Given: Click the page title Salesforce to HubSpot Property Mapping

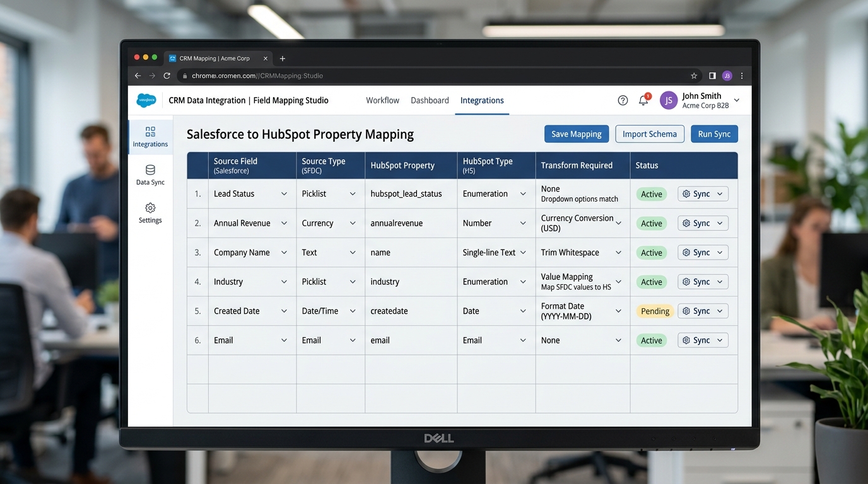Looking at the screenshot, I should (300, 134).
